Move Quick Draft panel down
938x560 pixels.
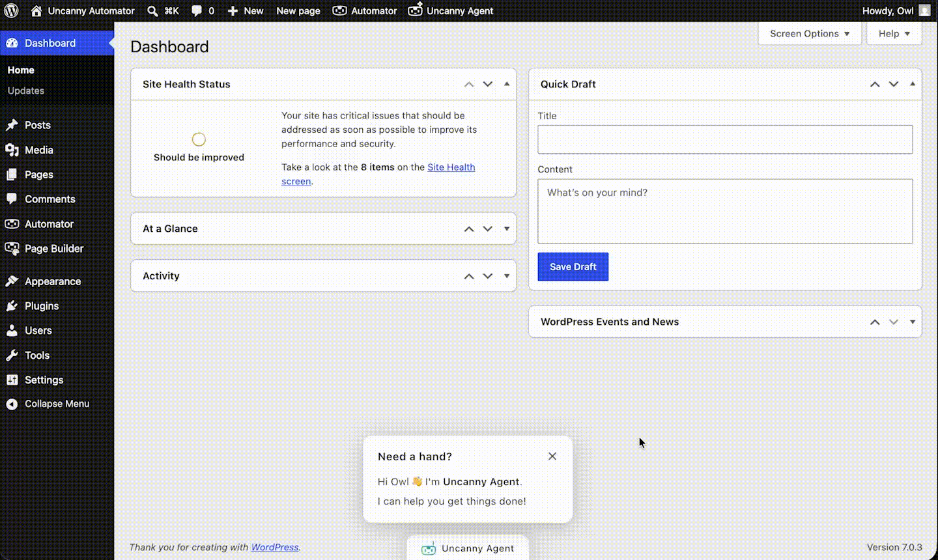pos(894,84)
